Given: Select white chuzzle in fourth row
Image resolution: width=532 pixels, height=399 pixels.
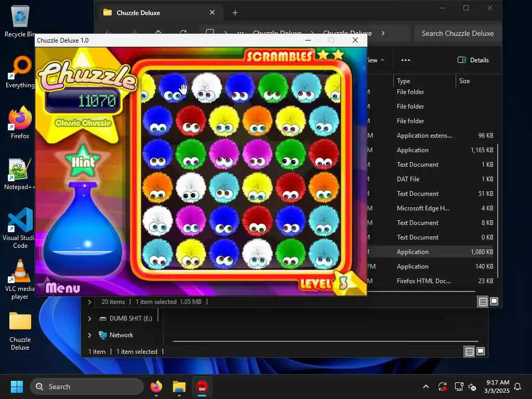Looking at the screenshot, I should point(191,188).
